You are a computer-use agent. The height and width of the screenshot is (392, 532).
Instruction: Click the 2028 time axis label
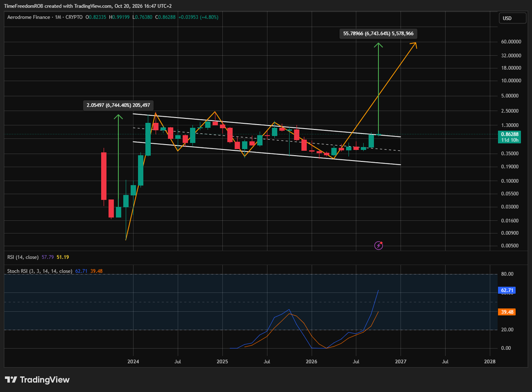[490, 362]
